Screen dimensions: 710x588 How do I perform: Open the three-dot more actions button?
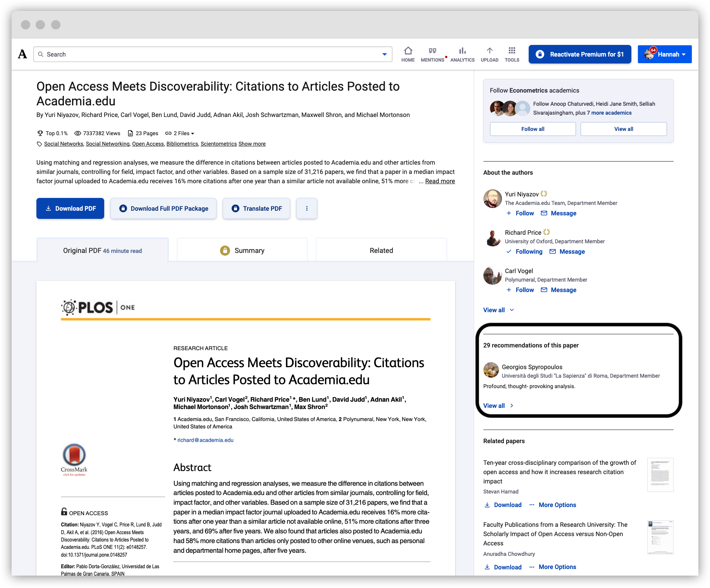click(x=307, y=208)
